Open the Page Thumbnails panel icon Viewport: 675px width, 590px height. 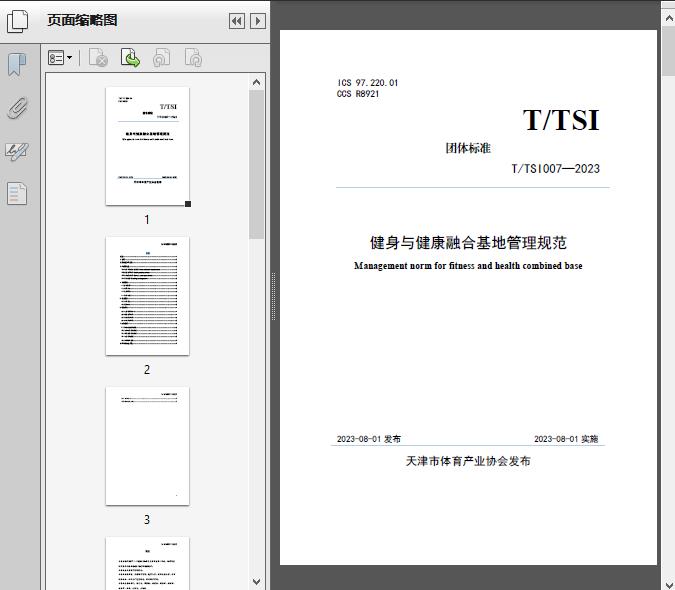click(x=17, y=21)
